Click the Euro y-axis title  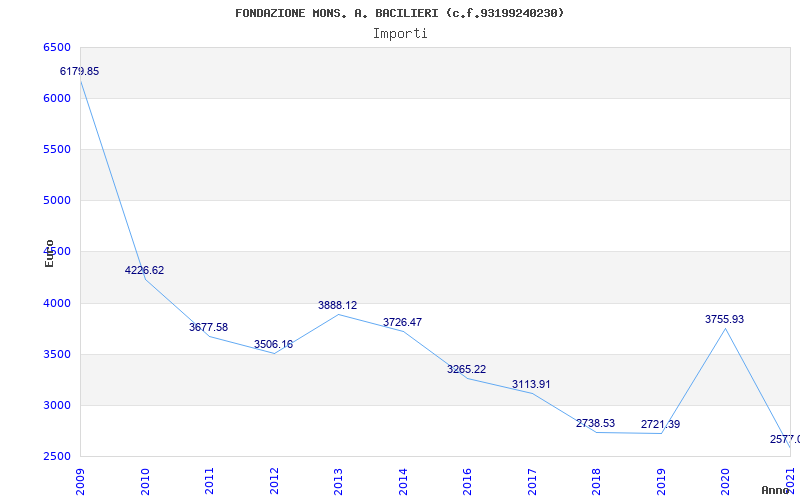pyautogui.click(x=49, y=253)
